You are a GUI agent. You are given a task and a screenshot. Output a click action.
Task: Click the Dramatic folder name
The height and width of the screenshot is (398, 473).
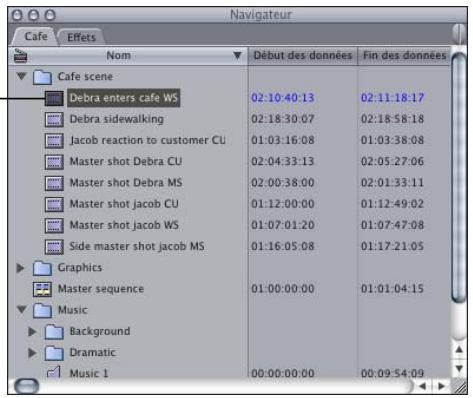[x=93, y=353]
